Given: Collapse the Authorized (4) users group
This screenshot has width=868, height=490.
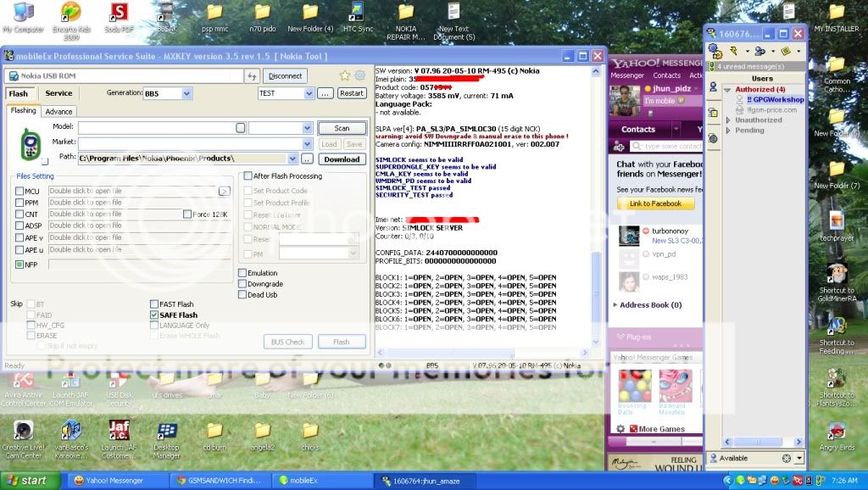Looking at the screenshot, I should point(727,89).
